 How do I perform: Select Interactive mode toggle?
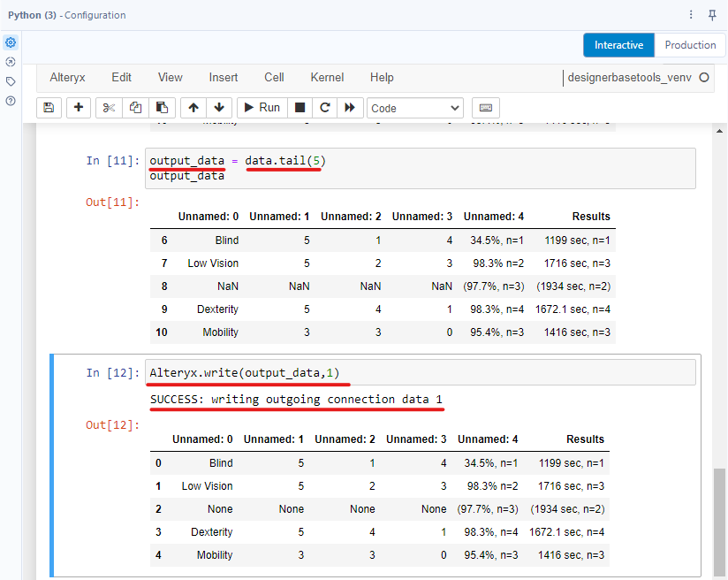618,45
